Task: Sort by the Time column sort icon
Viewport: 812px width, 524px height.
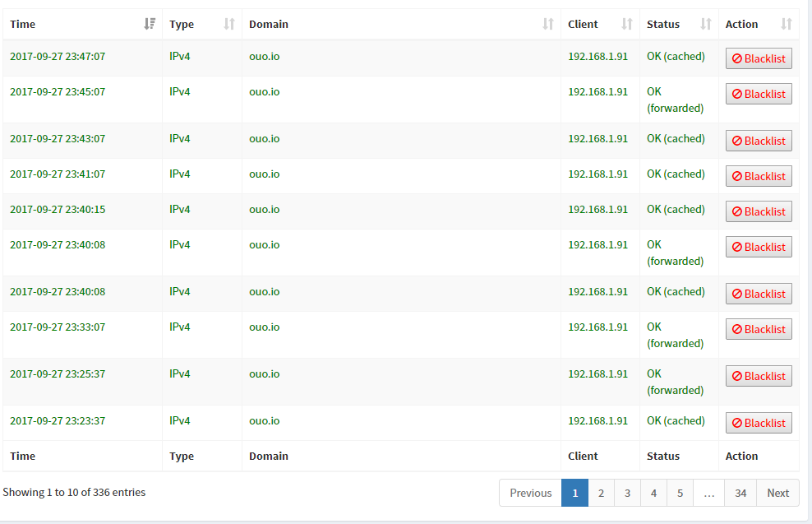Action: coord(150,24)
